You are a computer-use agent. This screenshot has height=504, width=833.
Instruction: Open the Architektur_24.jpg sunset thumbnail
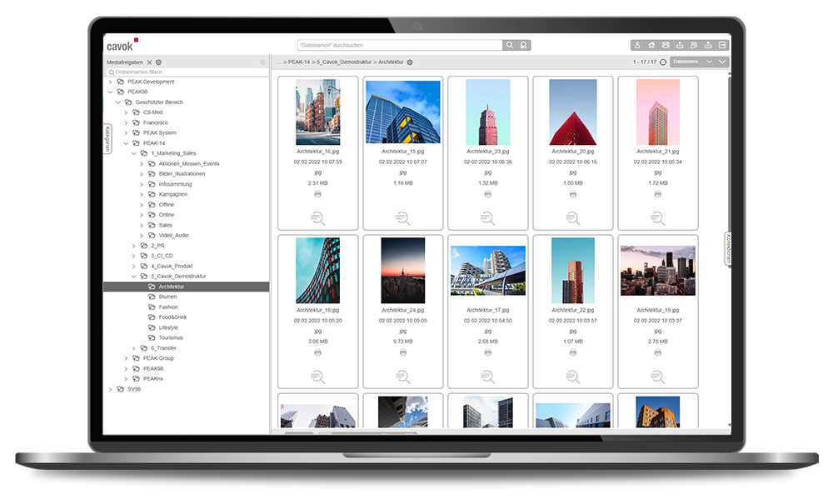402,270
